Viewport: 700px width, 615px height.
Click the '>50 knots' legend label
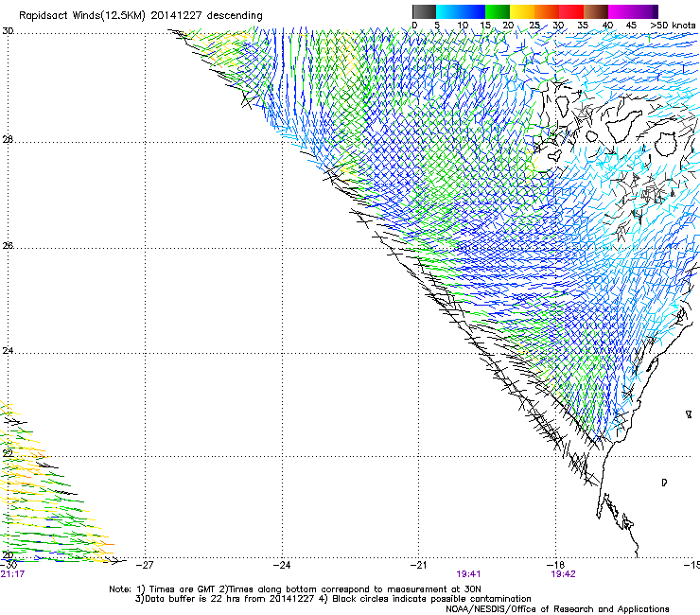(x=673, y=26)
